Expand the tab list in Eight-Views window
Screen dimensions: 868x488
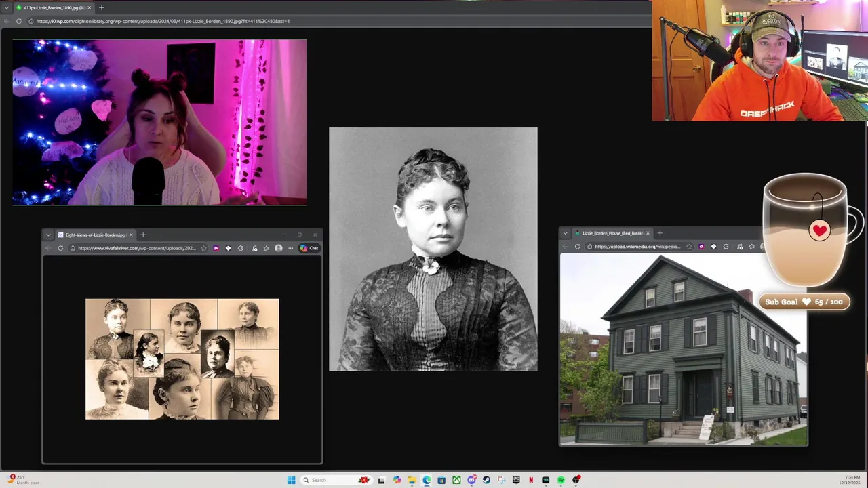(x=48, y=235)
